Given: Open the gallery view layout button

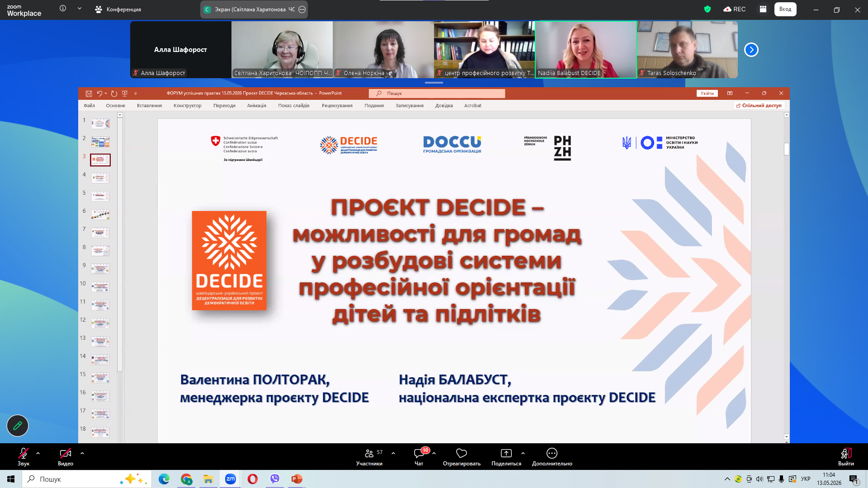Looking at the screenshot, I should click(763, 9).
